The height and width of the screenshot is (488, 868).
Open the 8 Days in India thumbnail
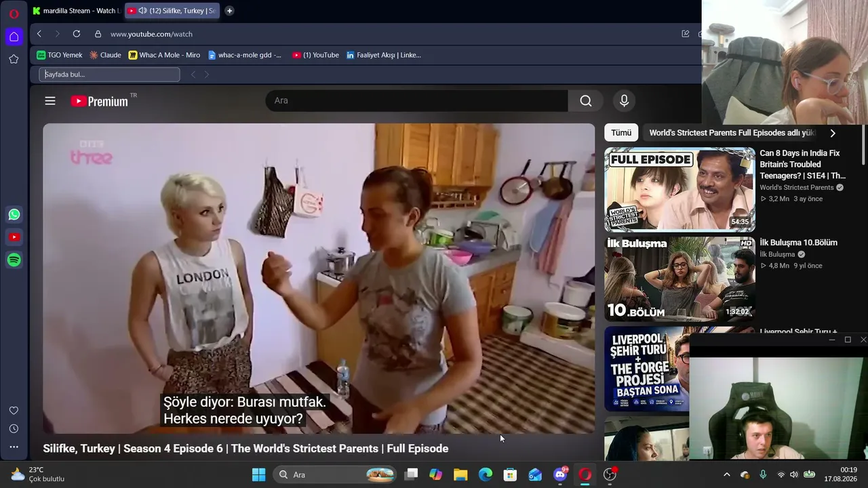coord(679,190)
